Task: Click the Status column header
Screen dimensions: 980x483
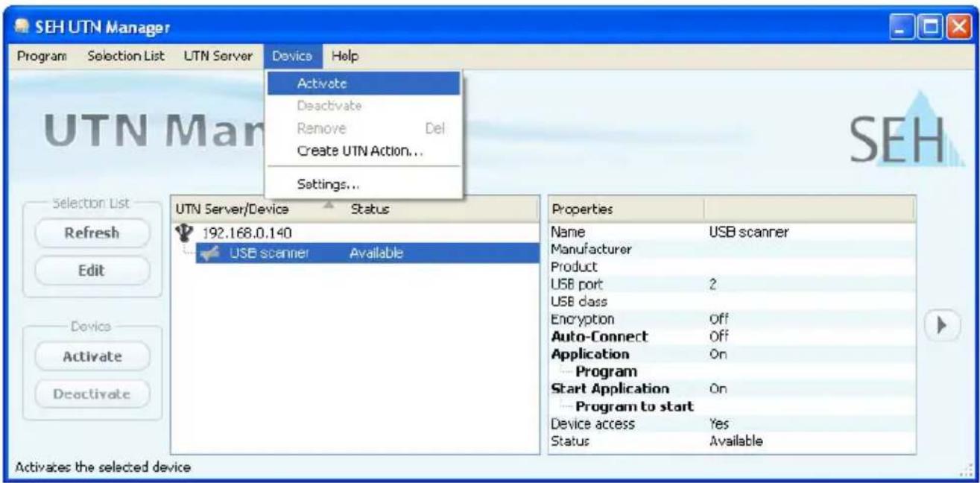Action: pos(441,209)
